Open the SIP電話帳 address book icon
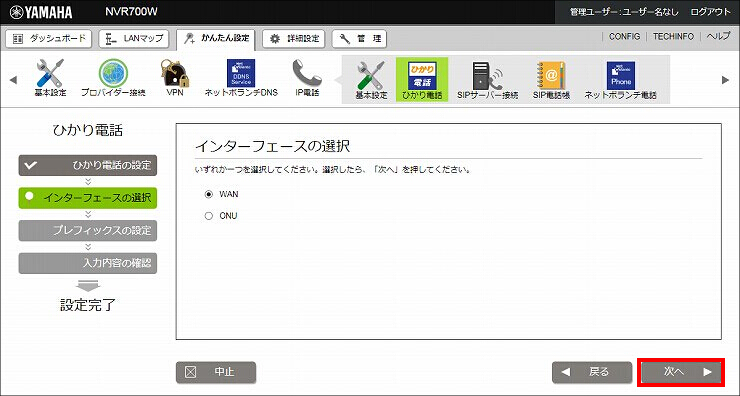The height and width of the screenshot is (396, 740). tap(551, 80)
